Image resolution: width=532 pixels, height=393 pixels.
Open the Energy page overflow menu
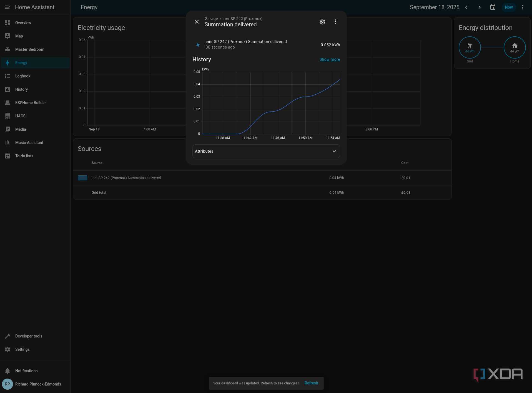[523, 7]
